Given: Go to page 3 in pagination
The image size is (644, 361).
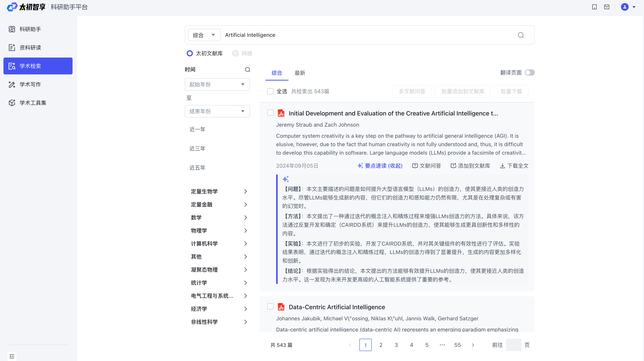Looking at the screenshot, I should pos(396,345).
